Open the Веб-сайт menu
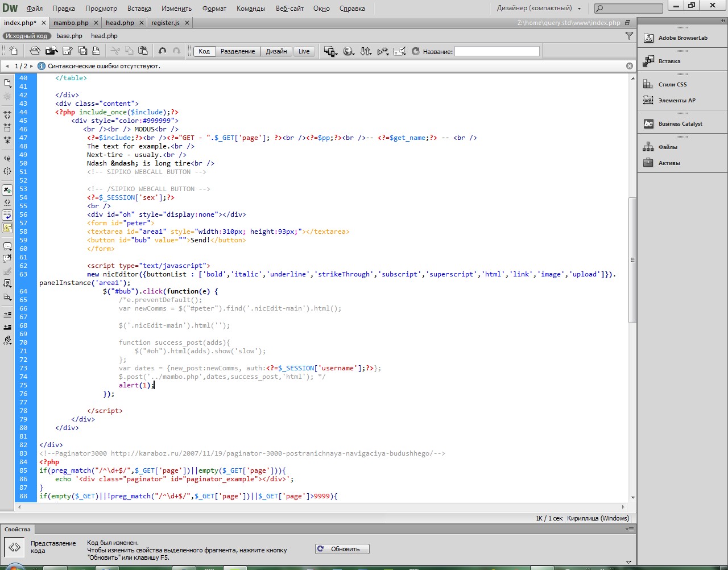The image size is (728, 570). 289,9
